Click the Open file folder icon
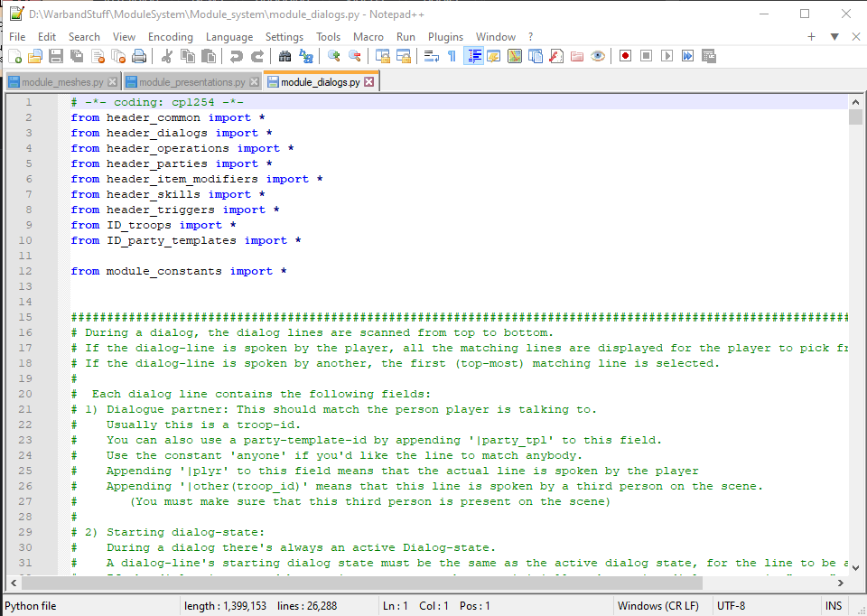 35,56
